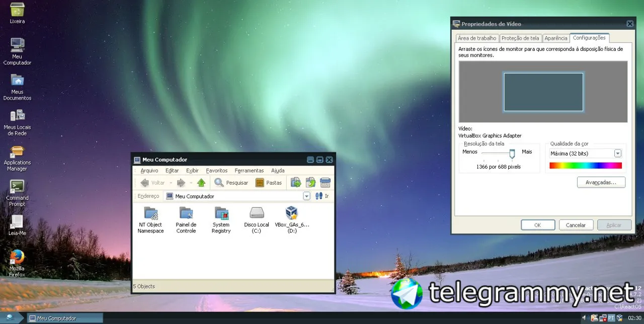Click the Move To toolbar icon
644x324 pixels.
(x=296, y=183)
